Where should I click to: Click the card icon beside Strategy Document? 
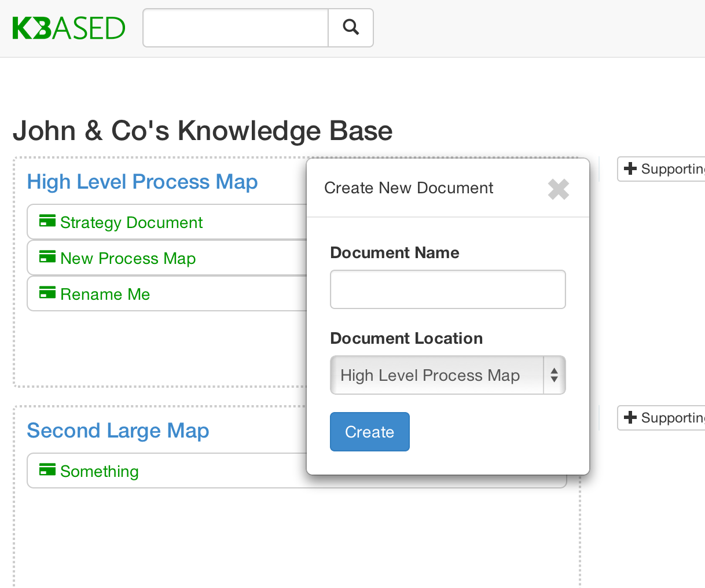47,221
